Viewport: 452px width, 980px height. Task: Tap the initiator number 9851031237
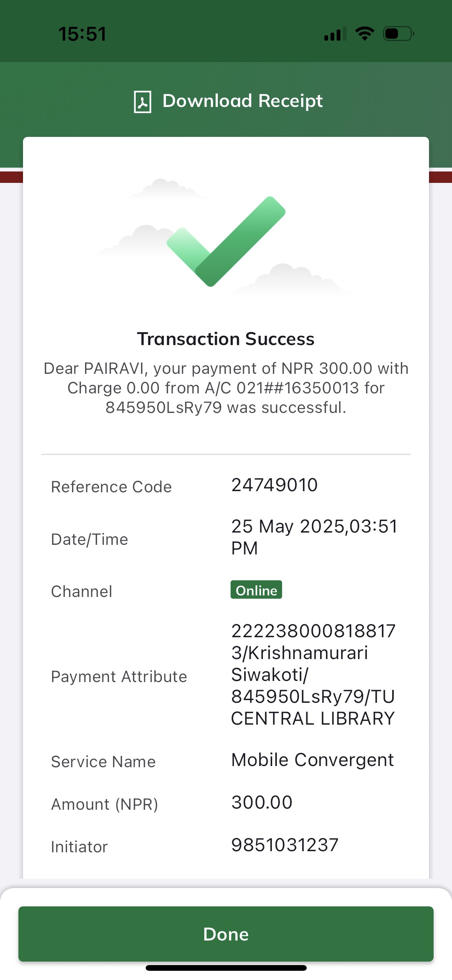click(x=285, y=845)
